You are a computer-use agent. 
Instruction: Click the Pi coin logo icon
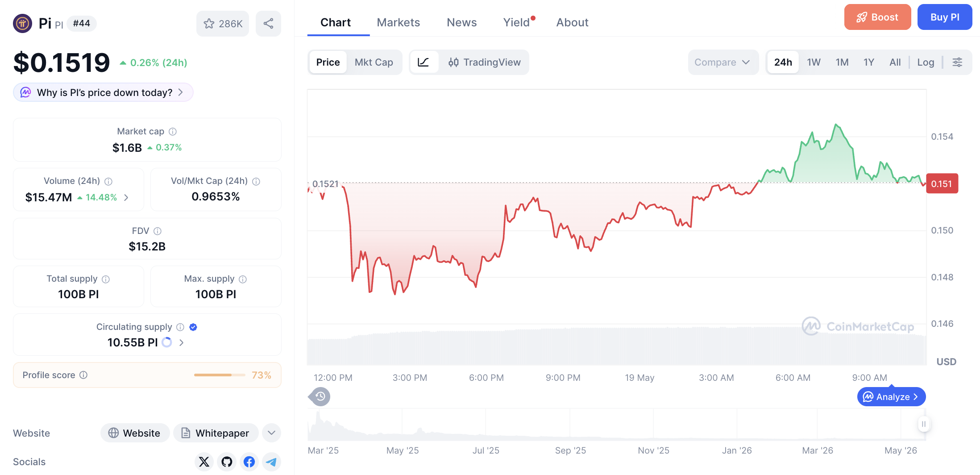tap(22, 23)
